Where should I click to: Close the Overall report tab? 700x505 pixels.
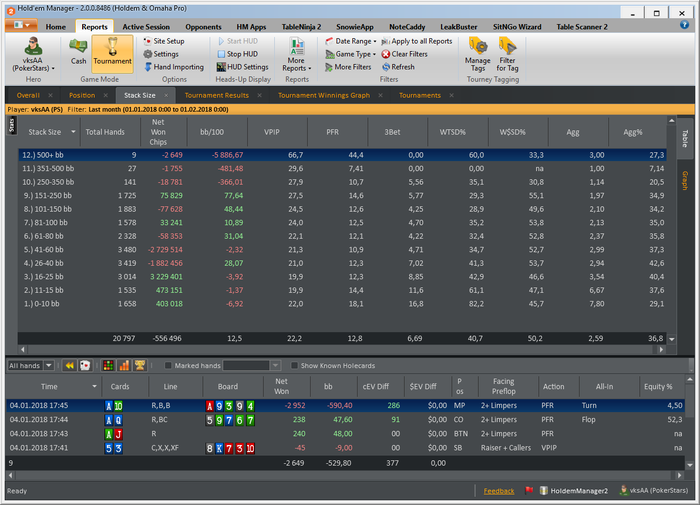pos(50,95)
